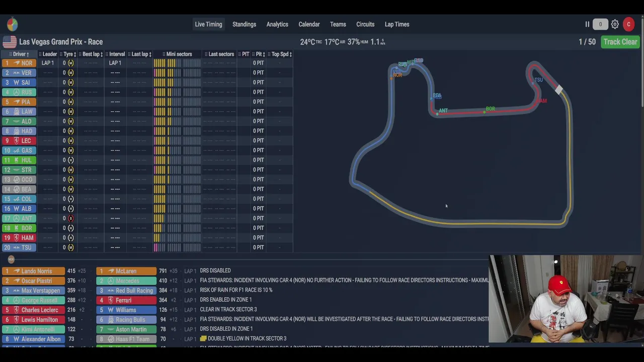Viewport: 644px width, 362px height.
Task: Select driver NOR in position 1
Action: point(19,63)
